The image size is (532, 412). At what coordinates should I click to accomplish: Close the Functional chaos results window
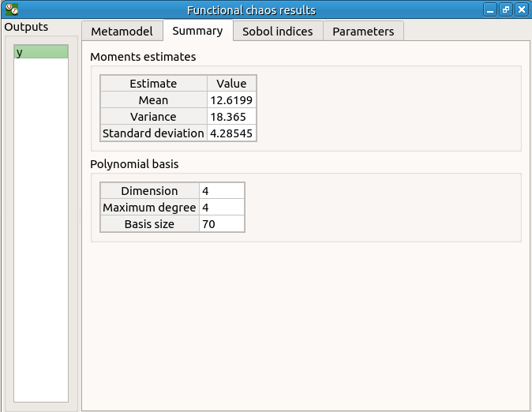(521, 10)
